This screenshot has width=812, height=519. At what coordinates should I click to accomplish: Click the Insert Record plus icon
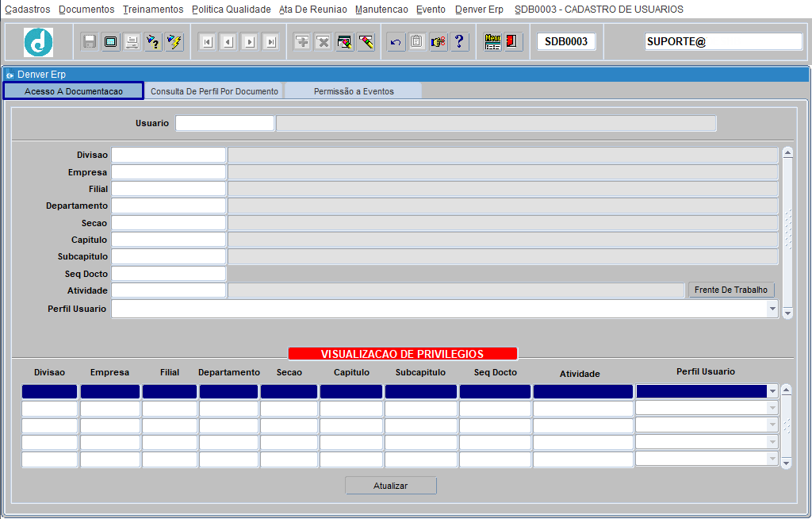(302, 41)
